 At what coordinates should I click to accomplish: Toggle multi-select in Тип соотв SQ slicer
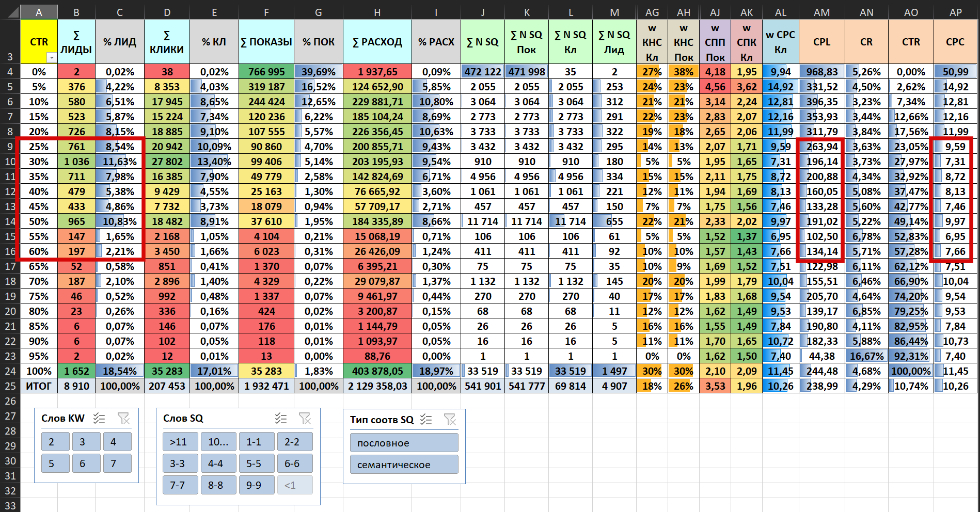coord(426,420)
